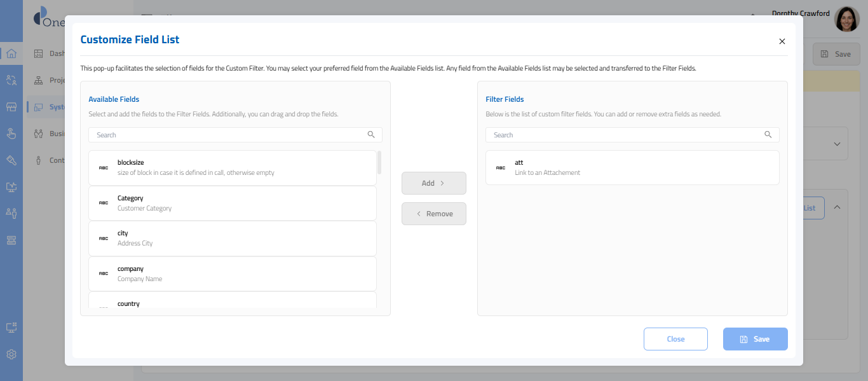Open the server stack sidebar icon

coord(11,240)
